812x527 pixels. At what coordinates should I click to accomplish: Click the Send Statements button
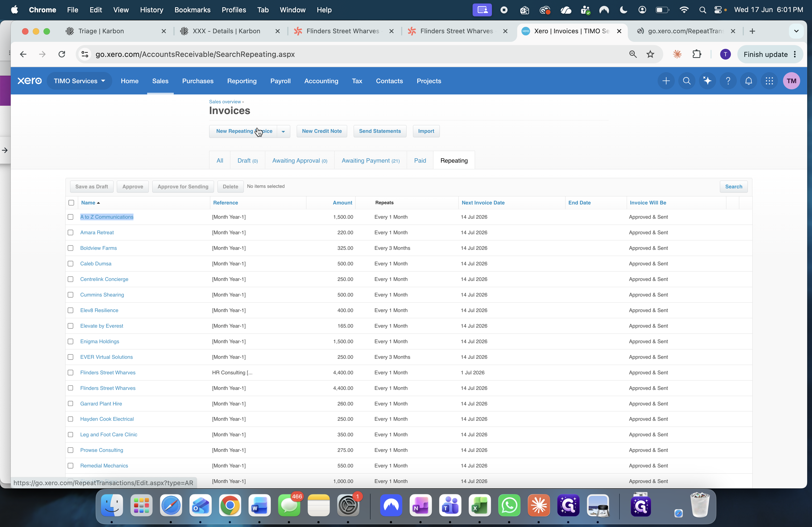click(x=380, y=131)
